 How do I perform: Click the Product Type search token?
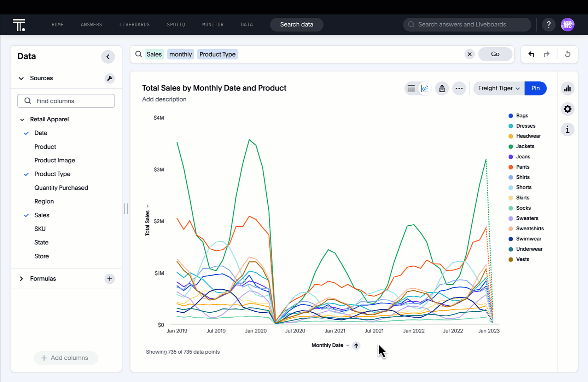click(217, 54)
